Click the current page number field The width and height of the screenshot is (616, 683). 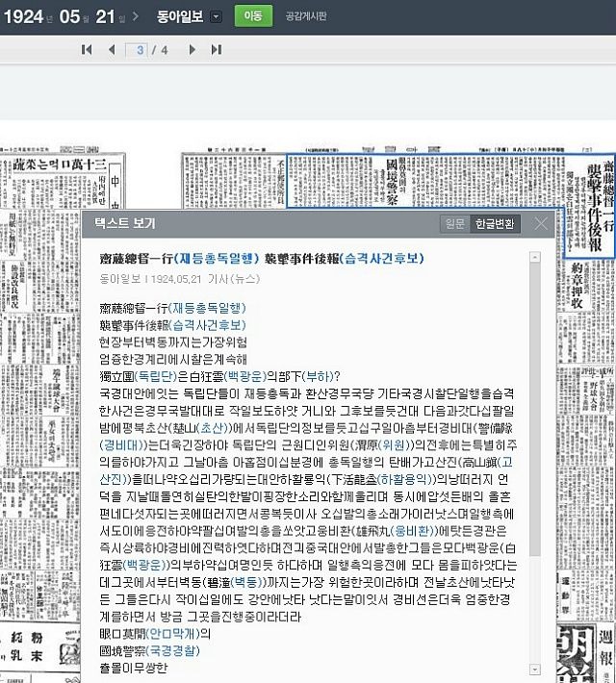(137, 50)
